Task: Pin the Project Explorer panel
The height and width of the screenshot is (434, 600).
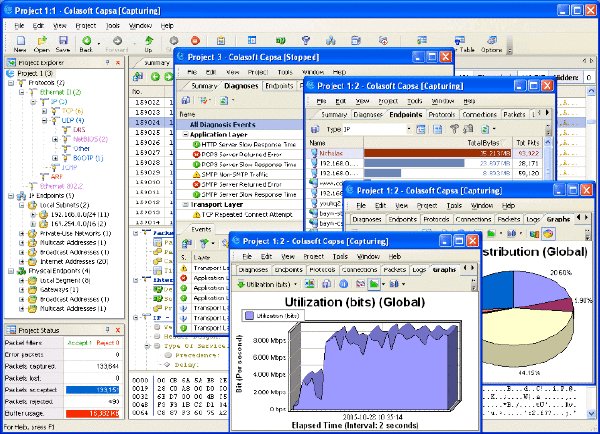Action: click(108, 62)
